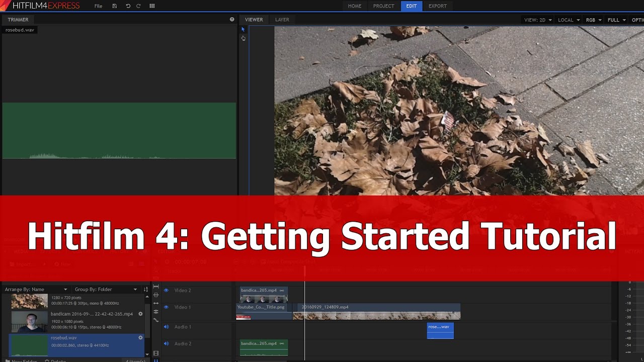The image size is (644, 362).
Task: Select the roll edit tool icon
Action: [x=156, y=312]
